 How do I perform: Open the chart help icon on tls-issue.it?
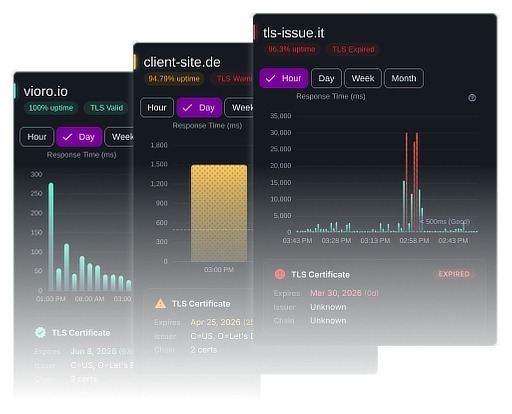472,98
